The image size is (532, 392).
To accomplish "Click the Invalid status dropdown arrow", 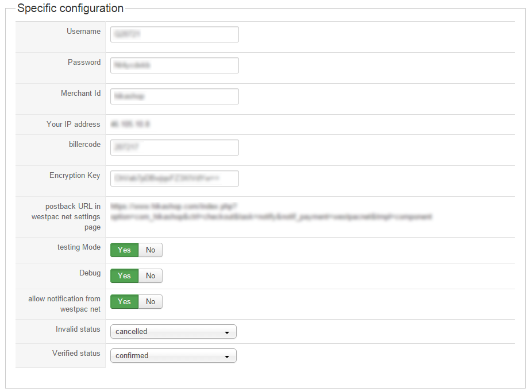I will pyautogui.click(x=227, y=332).
